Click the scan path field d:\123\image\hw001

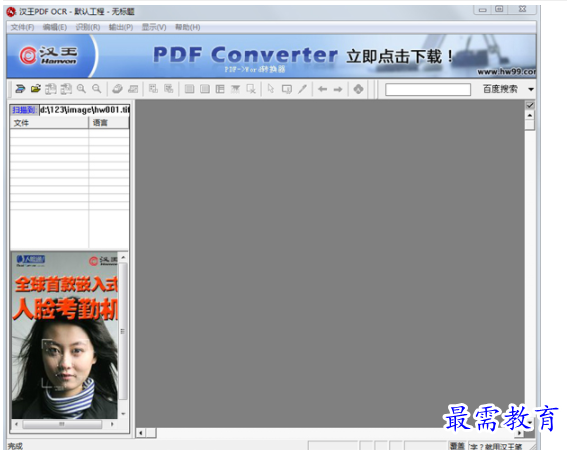[84, 110]
